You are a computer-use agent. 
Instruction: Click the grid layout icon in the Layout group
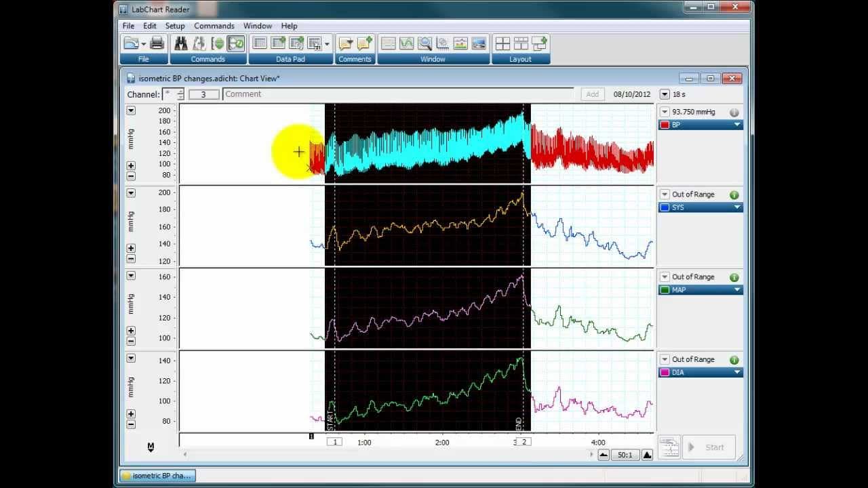[502, 43]
